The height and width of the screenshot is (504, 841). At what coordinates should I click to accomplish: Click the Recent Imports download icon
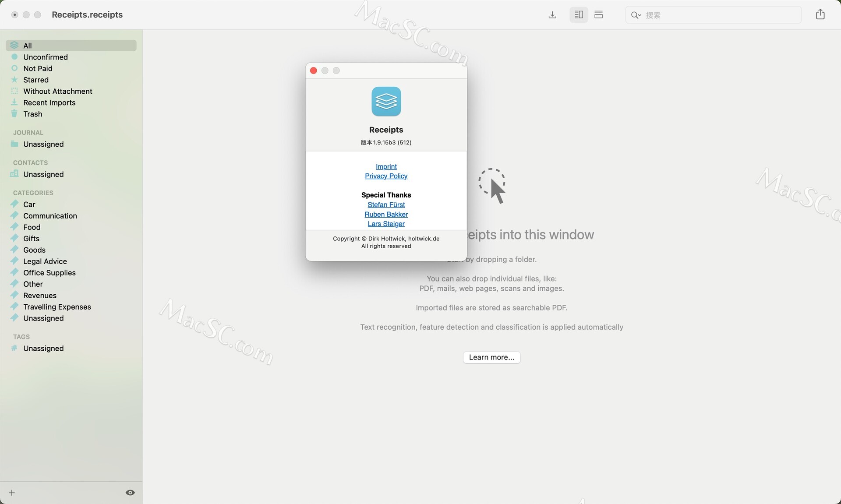tap(14, 102)
